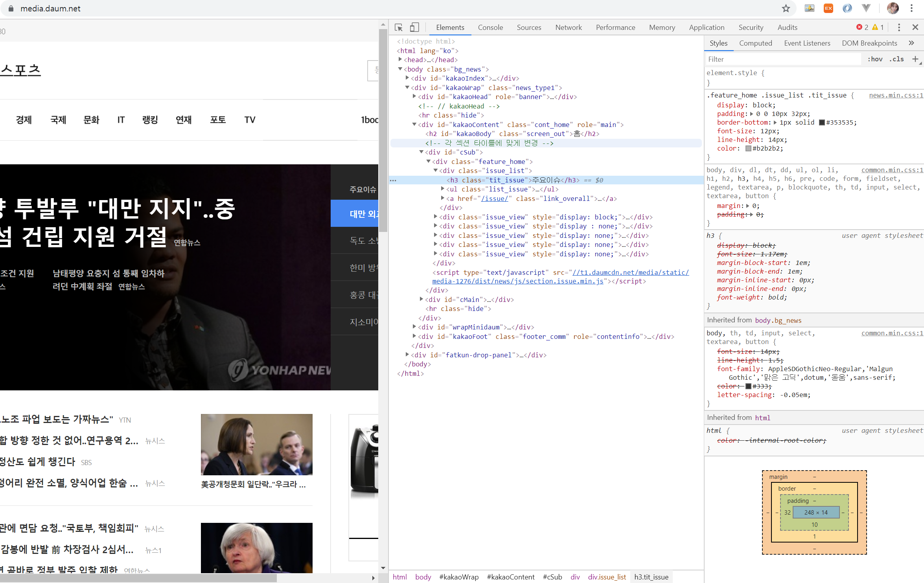This screenshot has height=583, width=924.
Task: Toggle the :hov element state panel
Action: (x=875, y=59)
